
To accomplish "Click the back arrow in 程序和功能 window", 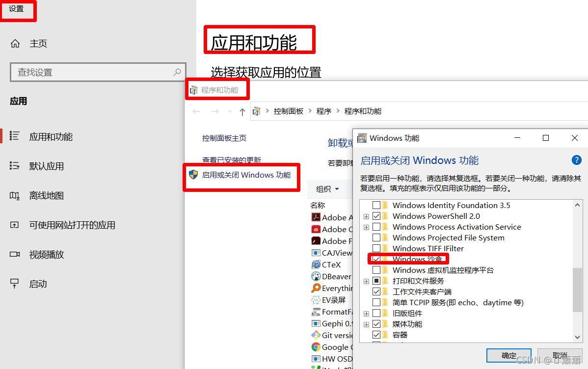I will tap(196, 111).
